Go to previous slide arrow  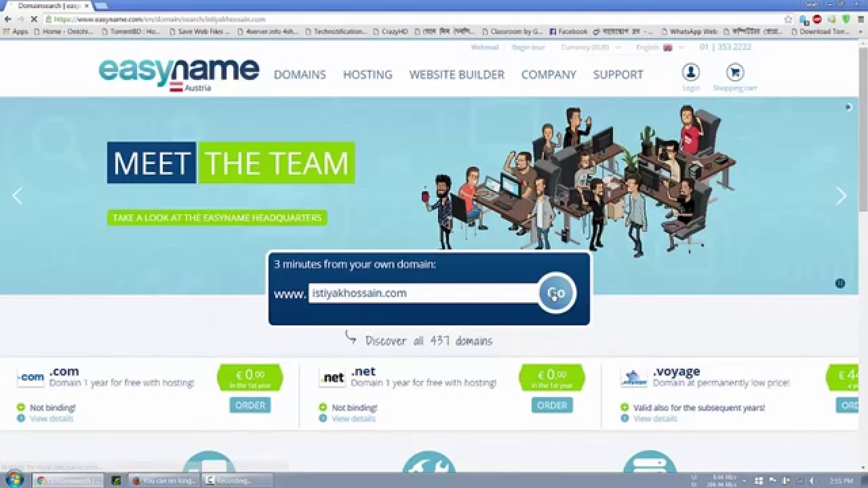(x=18, y=196)
